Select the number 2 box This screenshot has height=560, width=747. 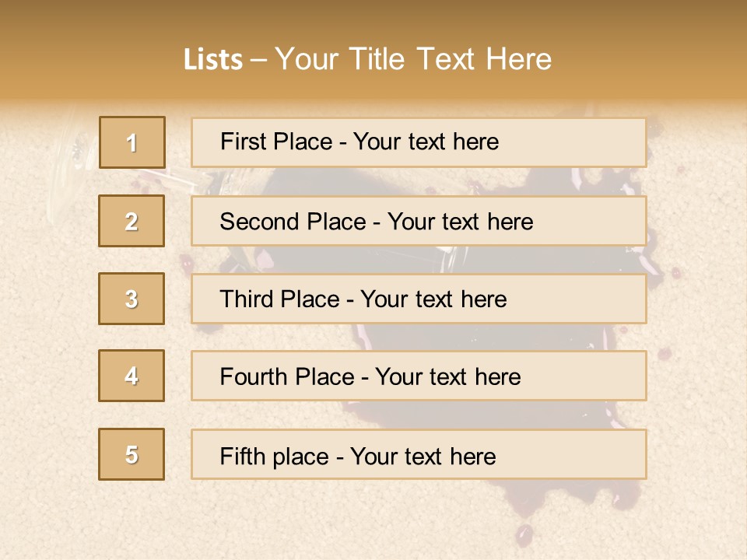tap(132, 221)
